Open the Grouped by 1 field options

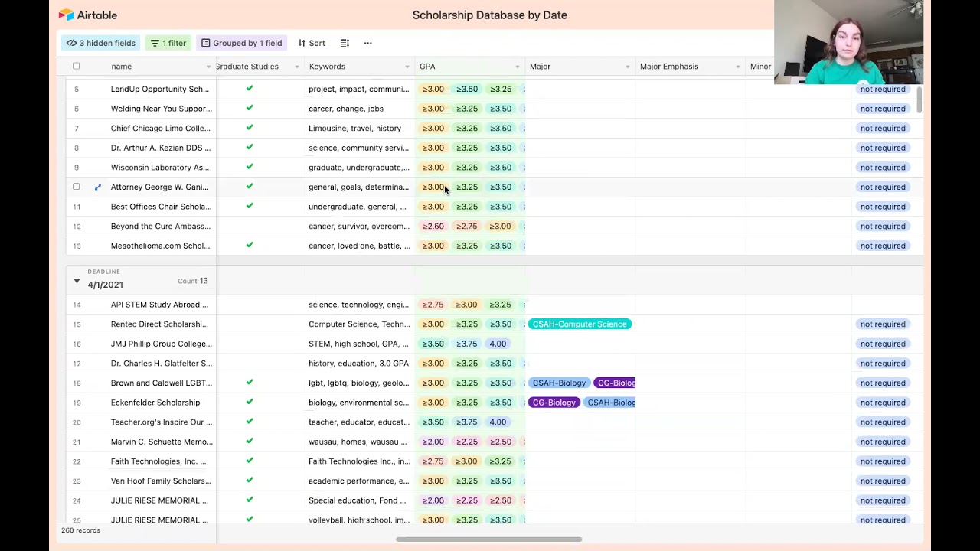point(241,43)
